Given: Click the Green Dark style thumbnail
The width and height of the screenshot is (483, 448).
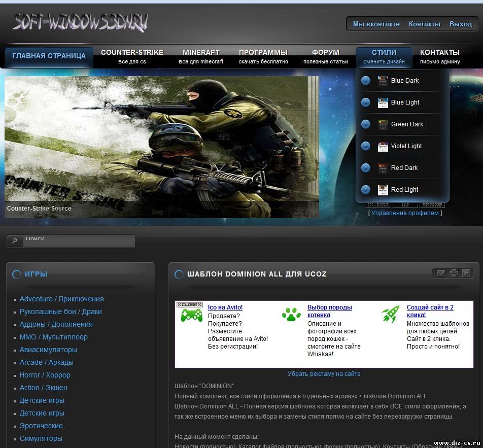Looking at the screenshot, I should pos(383,124).
